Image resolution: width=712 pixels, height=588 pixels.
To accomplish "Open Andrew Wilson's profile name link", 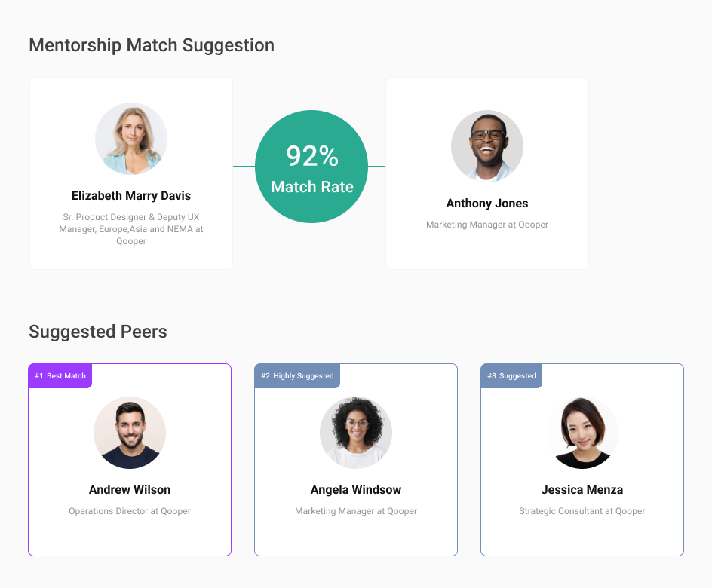I will [x=130, y=490].
